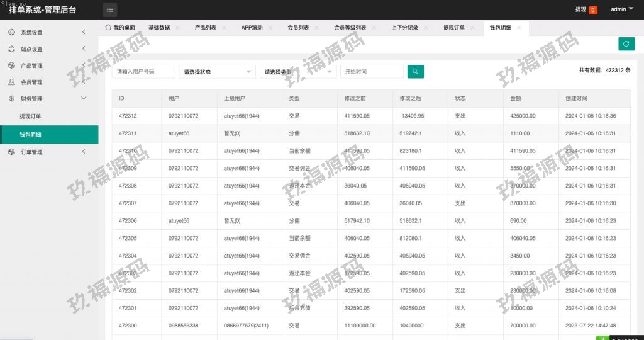Click the 财务管理 dollar icon
Viewport: 644px width, 340px height.
(12, 99)
